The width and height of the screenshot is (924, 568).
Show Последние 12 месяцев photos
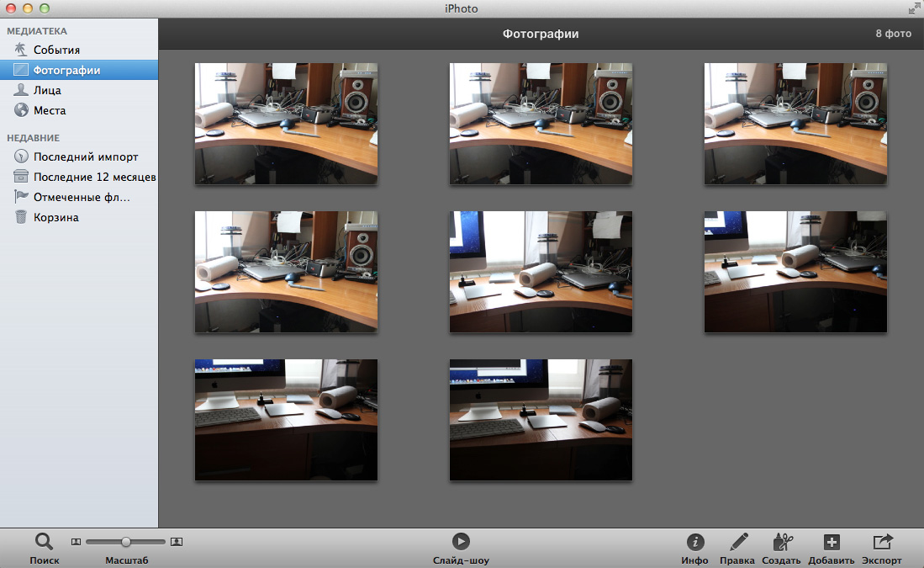coord(94,178)
